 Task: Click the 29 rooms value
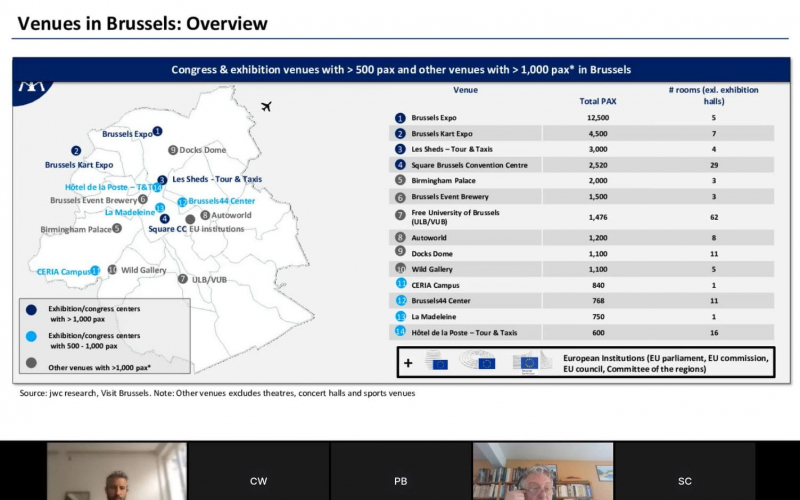714,165
